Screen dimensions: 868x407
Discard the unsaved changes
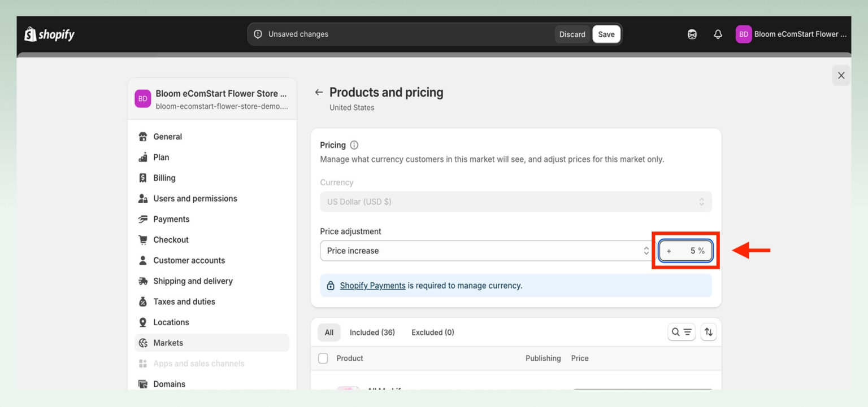pos(572,34)
